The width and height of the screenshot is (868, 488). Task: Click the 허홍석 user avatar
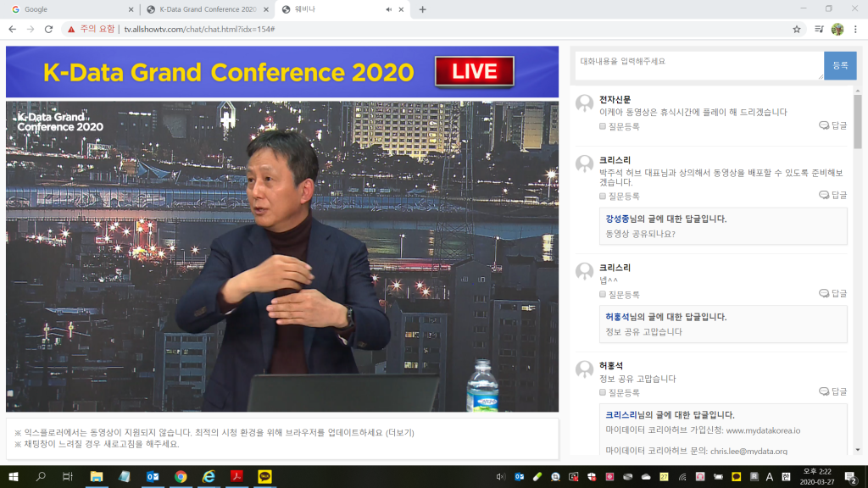click(x=585, y=369)
